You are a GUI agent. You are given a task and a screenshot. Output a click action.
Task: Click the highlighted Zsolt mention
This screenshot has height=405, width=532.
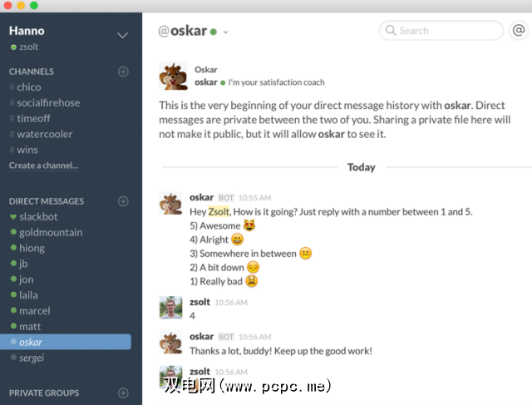[x=220, y=212]
